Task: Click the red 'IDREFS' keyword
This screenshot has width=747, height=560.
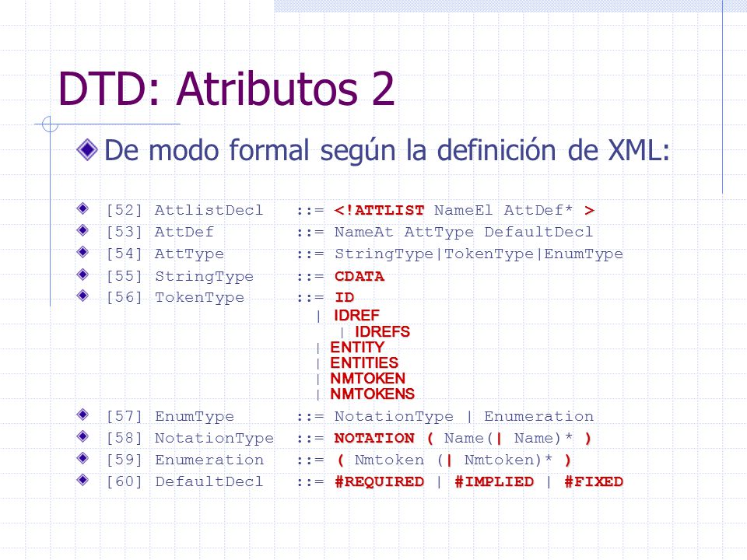Action: [383, 331]
